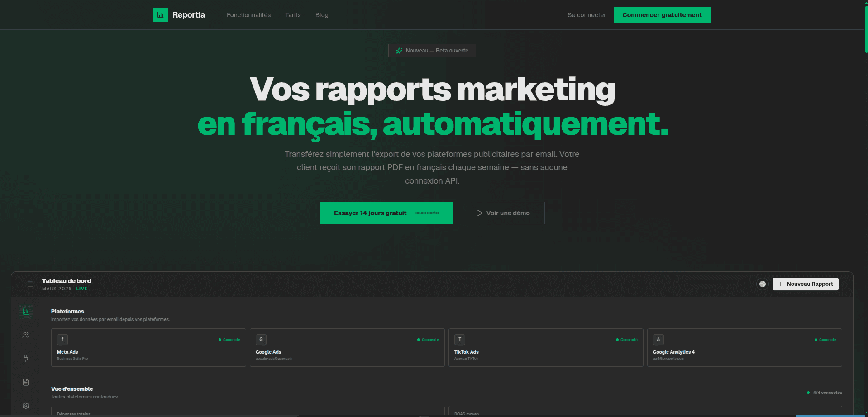Click Connecté status on Meta Ads card

(229, 340)
